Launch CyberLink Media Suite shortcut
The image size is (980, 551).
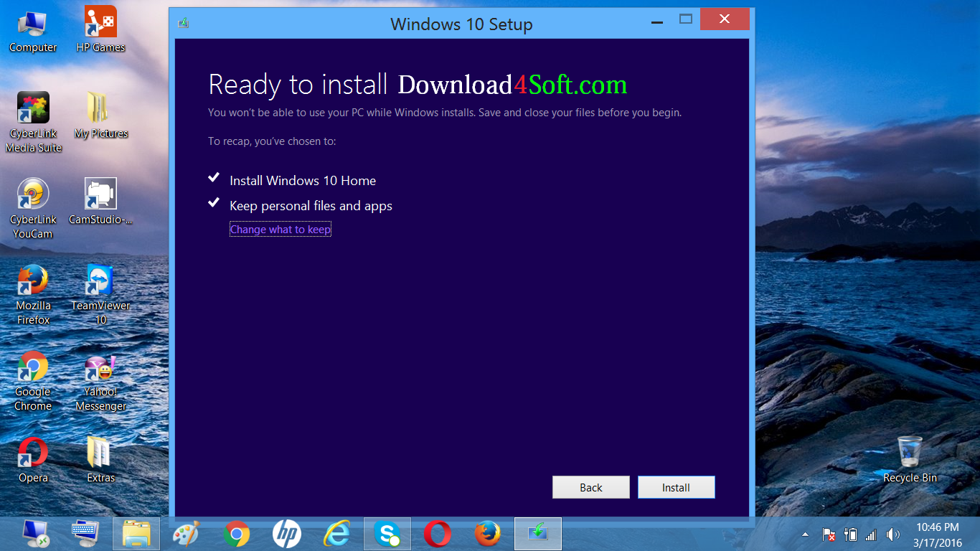coord(33,123)
